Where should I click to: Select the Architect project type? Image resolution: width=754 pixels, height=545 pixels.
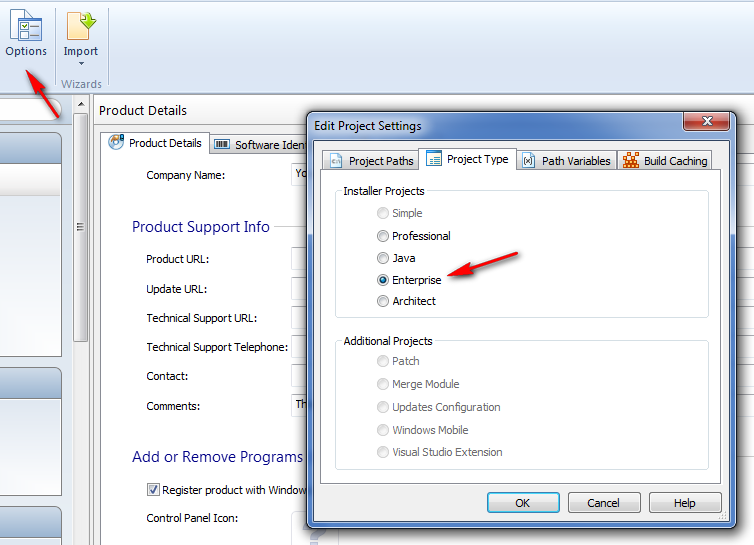[x=406, y=301]
